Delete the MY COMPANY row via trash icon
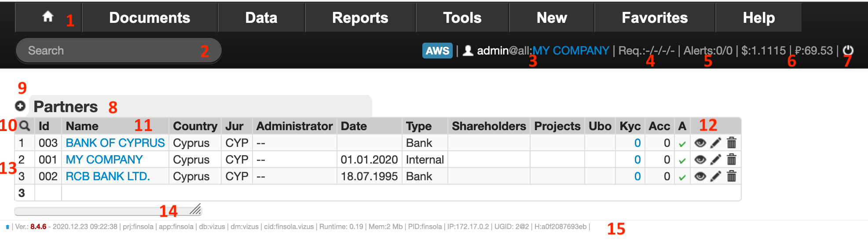 (x=732, y=160)
